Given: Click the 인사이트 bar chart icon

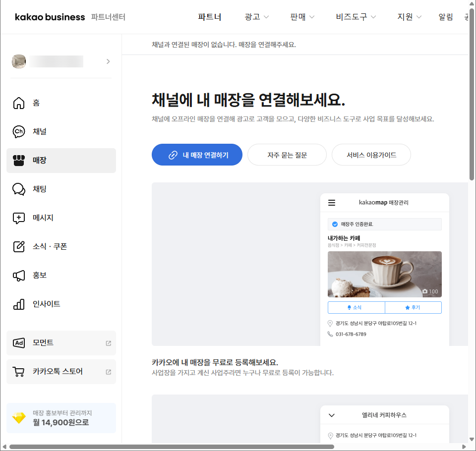Looking at the screenshot, I should [19, 304].
